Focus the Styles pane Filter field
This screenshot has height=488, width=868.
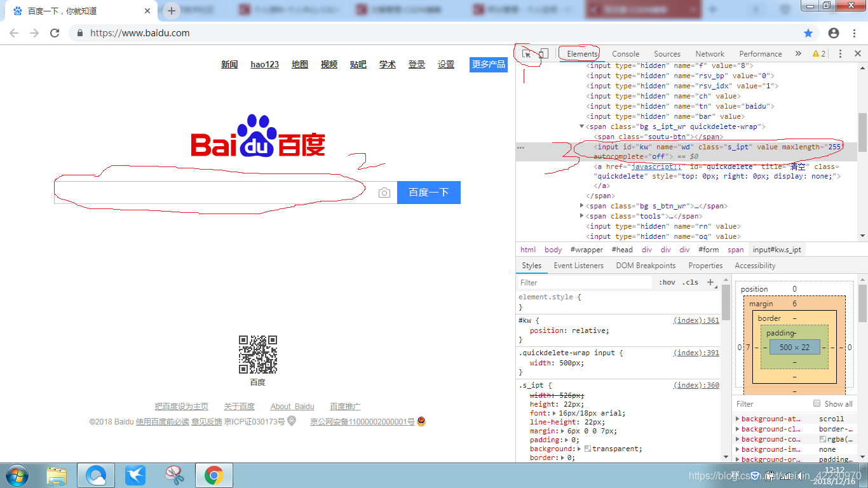coord(585,282)
